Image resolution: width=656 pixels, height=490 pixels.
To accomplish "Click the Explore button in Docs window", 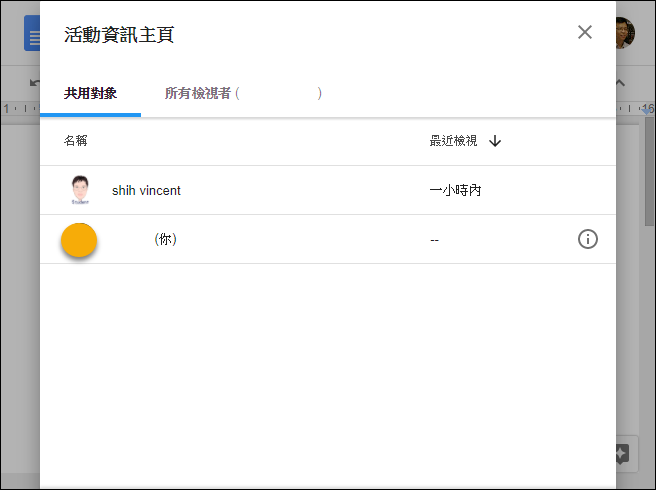I will [625, 454].
